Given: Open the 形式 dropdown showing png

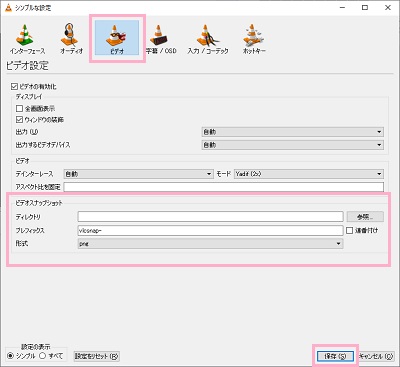Looking at the screenshot, I should pos(210,244).
